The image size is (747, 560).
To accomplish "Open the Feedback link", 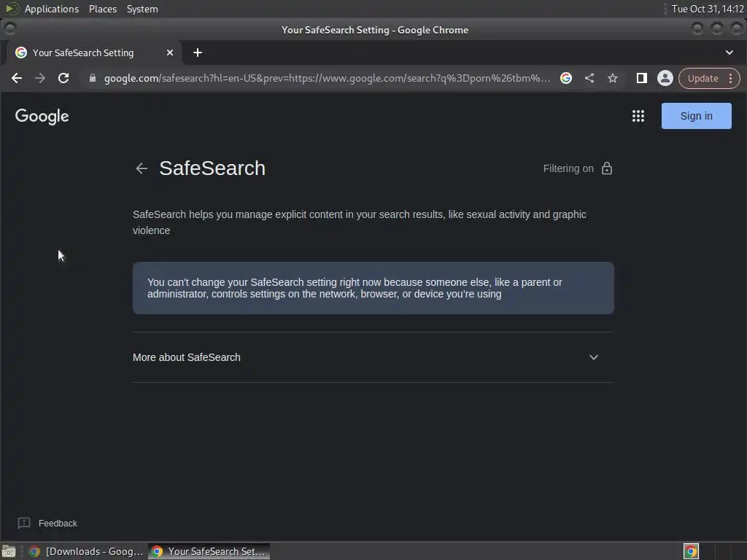I will point(58,524).
